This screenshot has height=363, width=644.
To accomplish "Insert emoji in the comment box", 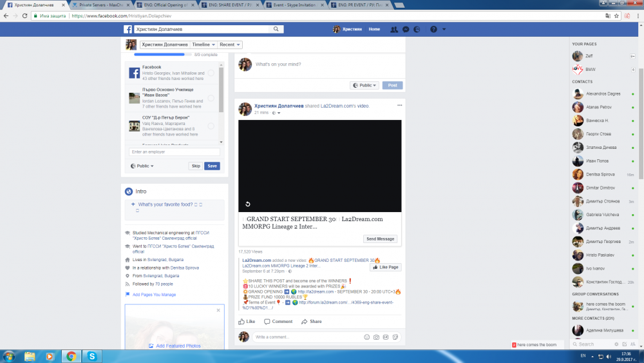I will coord(367,337).
